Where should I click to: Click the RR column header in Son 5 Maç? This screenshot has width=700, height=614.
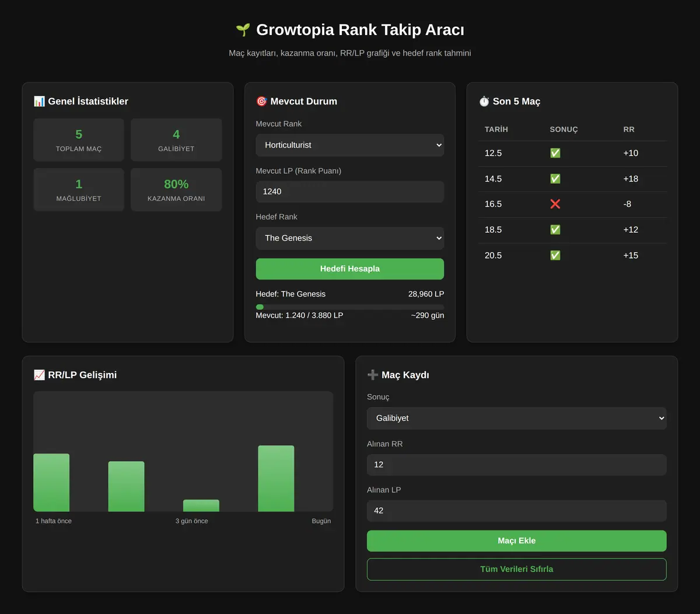tap(629, 130)
